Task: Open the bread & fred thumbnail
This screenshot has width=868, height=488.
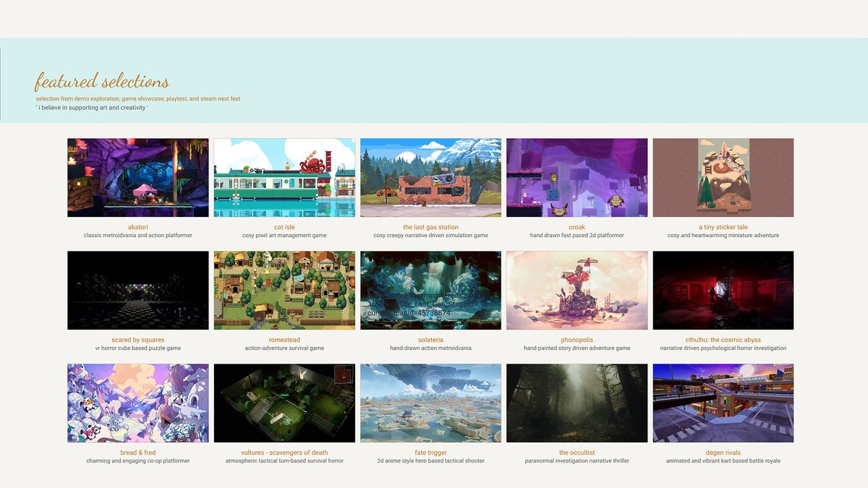Action: tap(137, 403)
